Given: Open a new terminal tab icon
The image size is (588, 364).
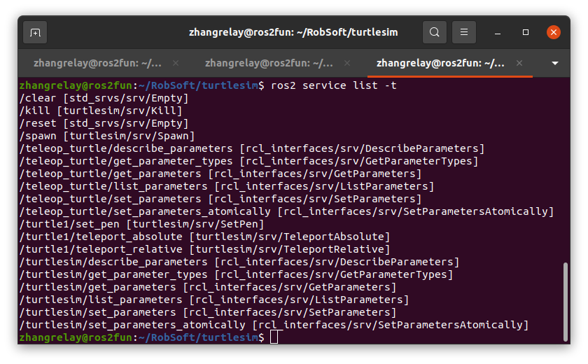Looking at the screenshot, I should pyautogui.click(x=35, y=33).
